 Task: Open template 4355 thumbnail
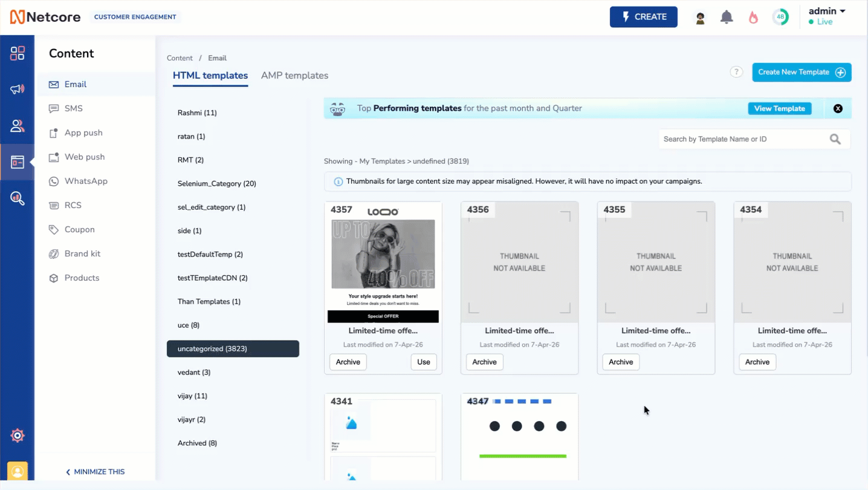656,263
